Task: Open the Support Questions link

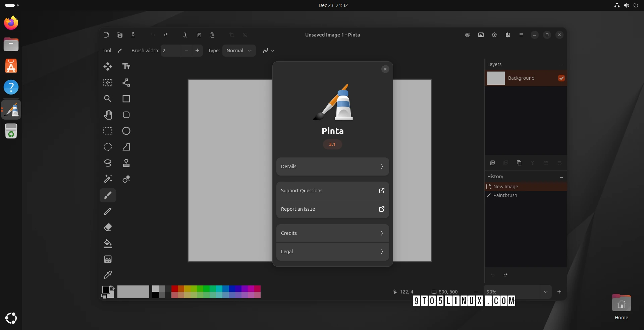Action: 332,191
